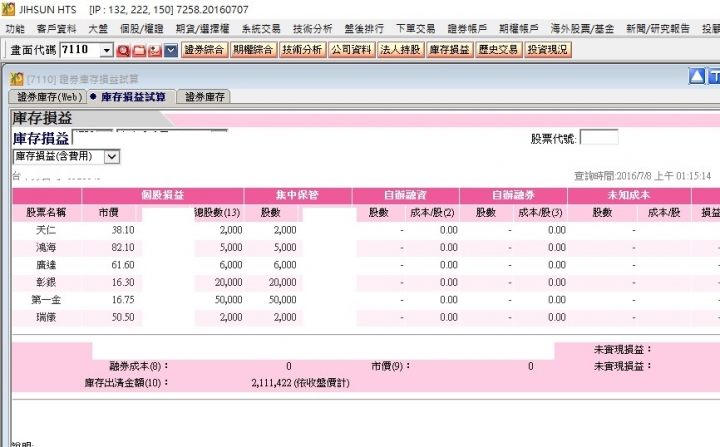Screen dimensions: 720x447
Task: Switch to the 證券庫存 tab
Action: (x=204, y=97)
